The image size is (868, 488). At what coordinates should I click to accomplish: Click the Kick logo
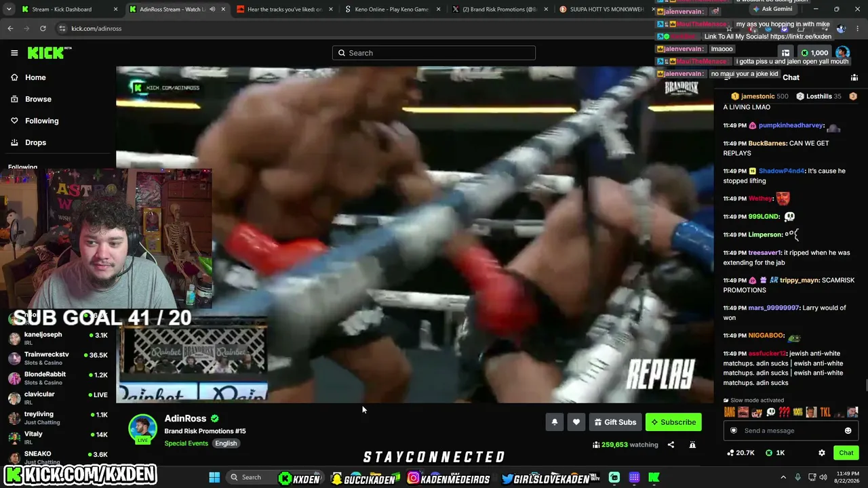pyautogui.click(x=50, y=53)
